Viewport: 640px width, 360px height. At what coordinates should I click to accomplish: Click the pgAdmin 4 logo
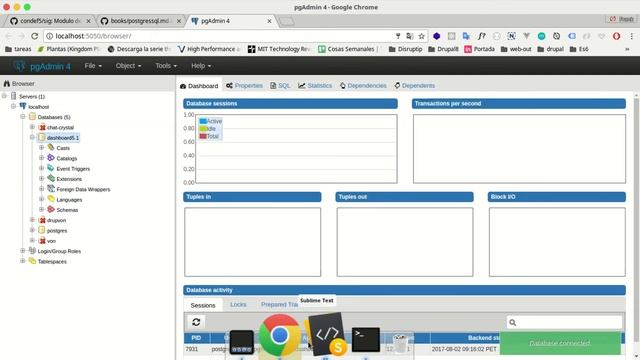pyautogui.click(x=42, y=66)
